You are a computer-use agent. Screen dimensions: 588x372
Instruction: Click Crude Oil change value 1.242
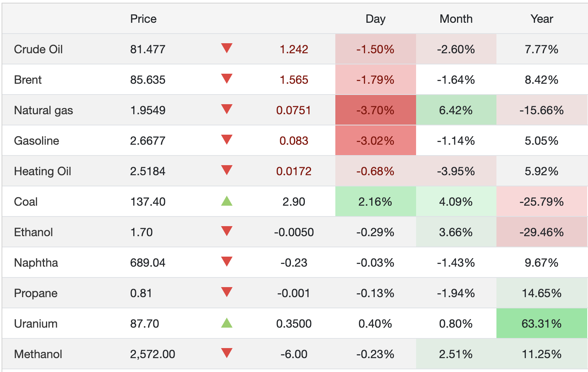[x=294, y=49]
